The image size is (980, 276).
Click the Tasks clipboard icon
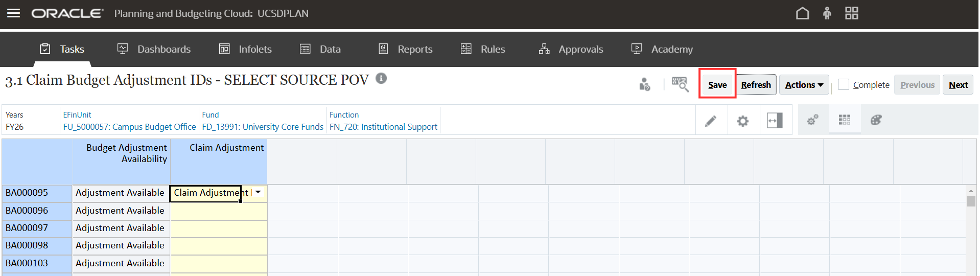click(45, 49)
